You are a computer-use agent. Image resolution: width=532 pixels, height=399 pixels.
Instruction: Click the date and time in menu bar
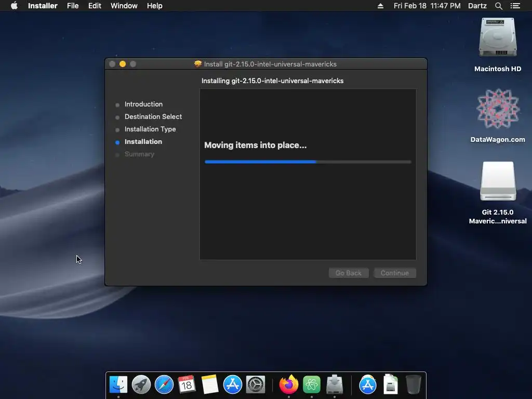[x=427, y=6]
